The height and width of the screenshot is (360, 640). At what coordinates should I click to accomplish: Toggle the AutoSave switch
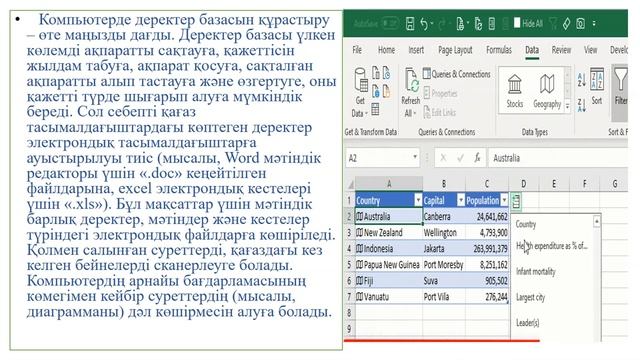click(x=390, y=23)
